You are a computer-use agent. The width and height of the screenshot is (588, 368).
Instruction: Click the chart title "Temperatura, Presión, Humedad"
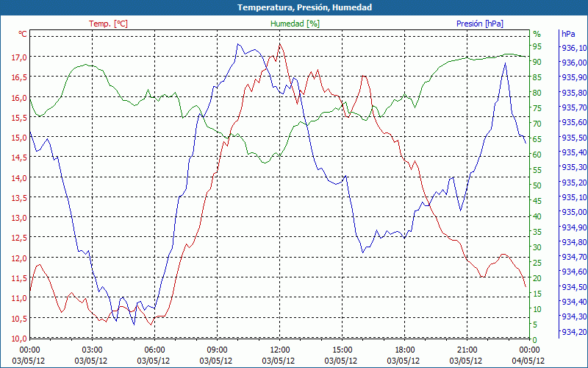(x=304, y=7)
